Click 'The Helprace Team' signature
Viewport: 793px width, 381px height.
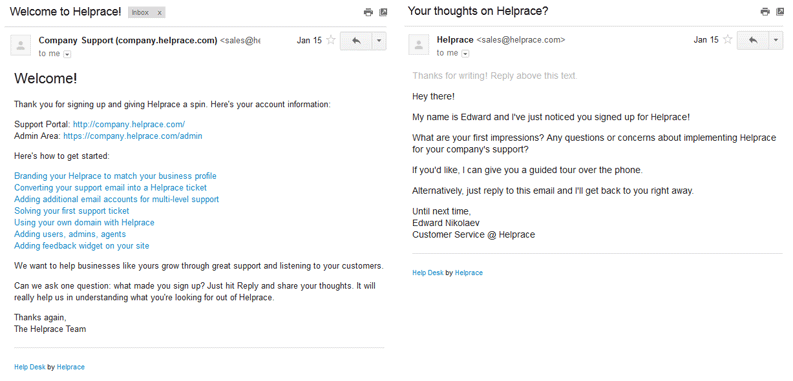click(50, 329)
